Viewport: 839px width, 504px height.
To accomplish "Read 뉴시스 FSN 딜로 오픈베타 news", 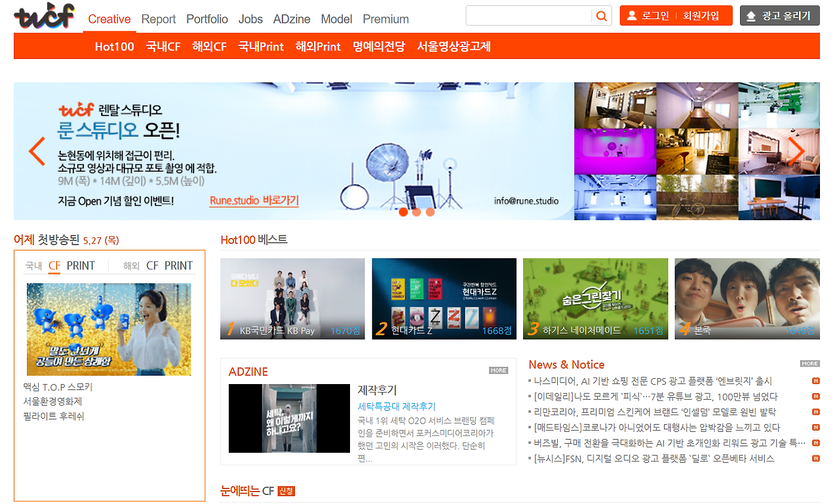I will (x=654, y=459).
